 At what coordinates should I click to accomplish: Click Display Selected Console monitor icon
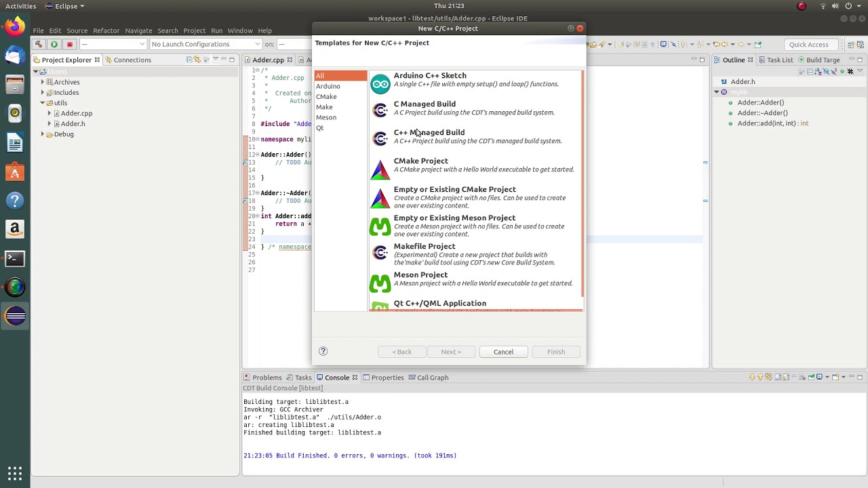coord(821,378)
